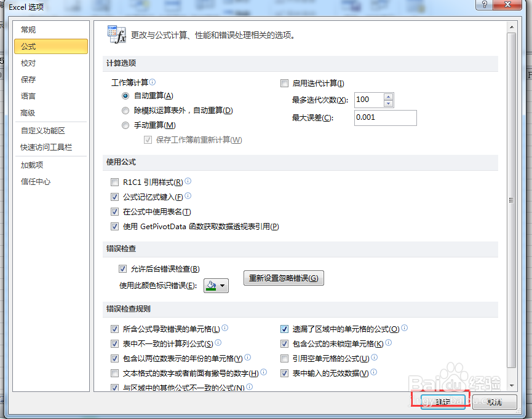
Task: Click the vertical scrollbar thumb
Action: click(512, 200)
